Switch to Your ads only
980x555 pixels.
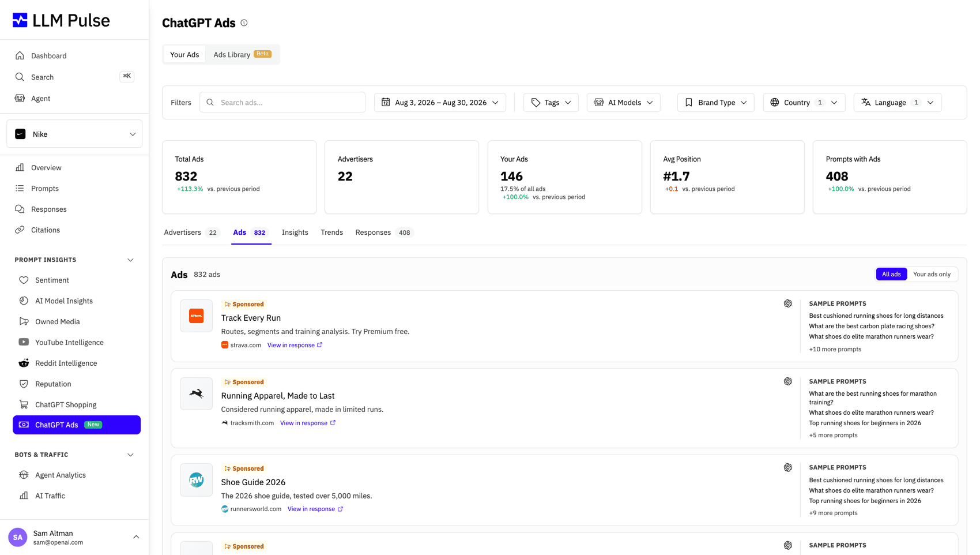pyautogui.click(x=932, y=274)
